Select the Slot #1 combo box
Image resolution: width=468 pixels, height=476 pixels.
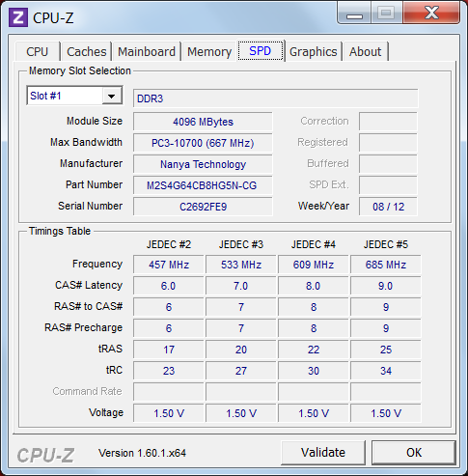pos(74,96)
